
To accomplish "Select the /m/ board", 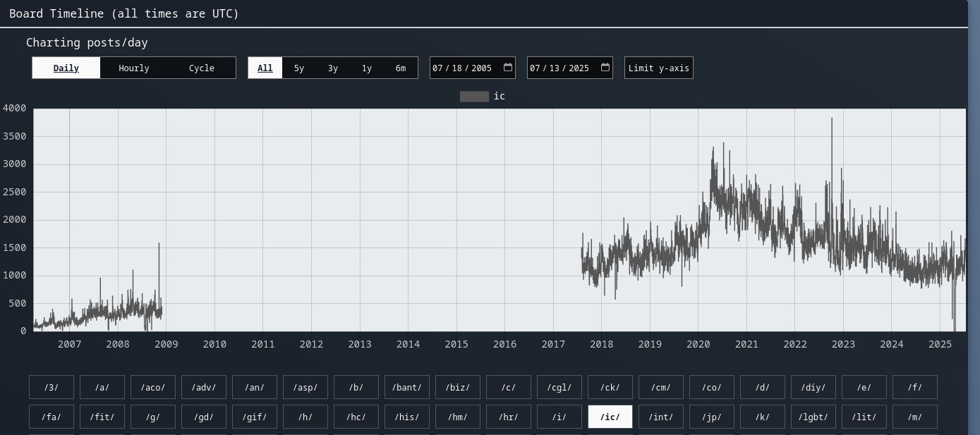I will pos(915,417).
